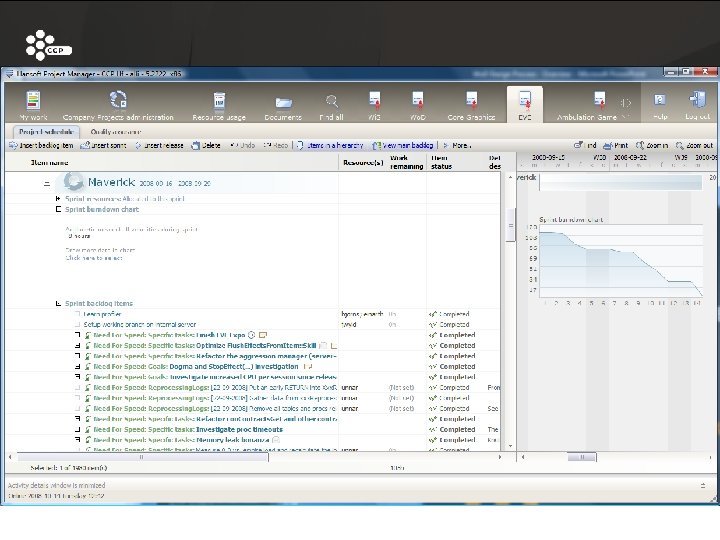
Task: Click Zoom out on the toolbar
Action: pos(694,146)
